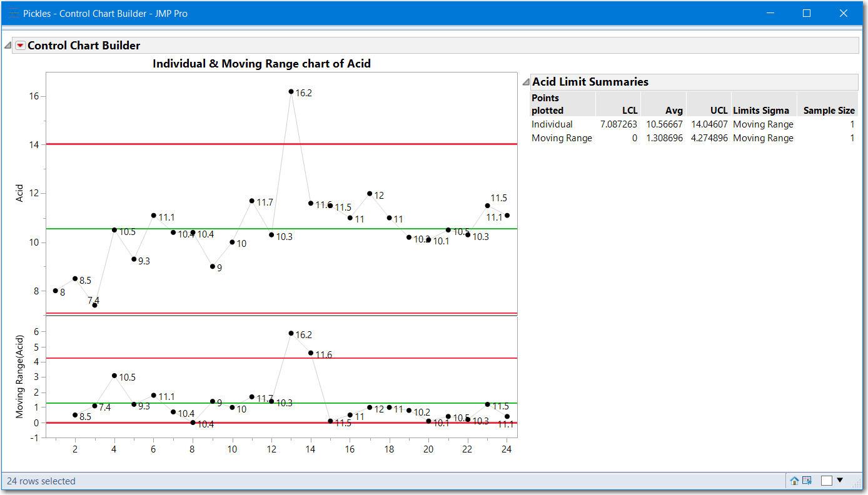
Task: Click the Home Window icon in the status bar
Action: [795, 480]
